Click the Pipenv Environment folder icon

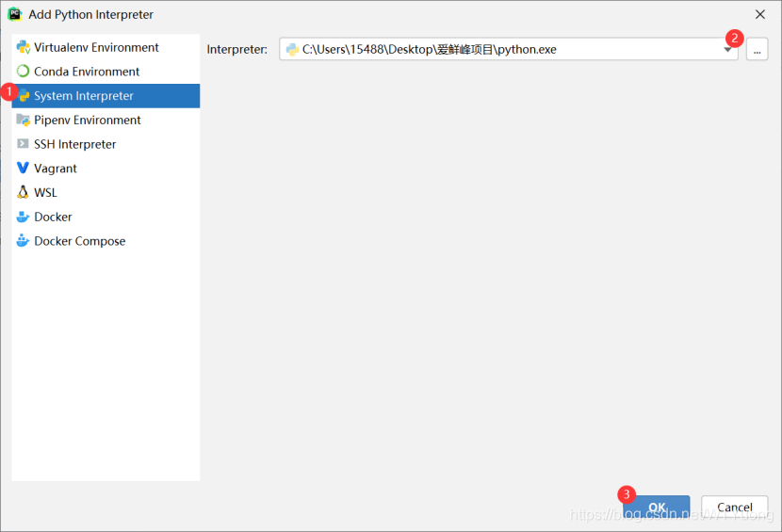coord(23,120)
